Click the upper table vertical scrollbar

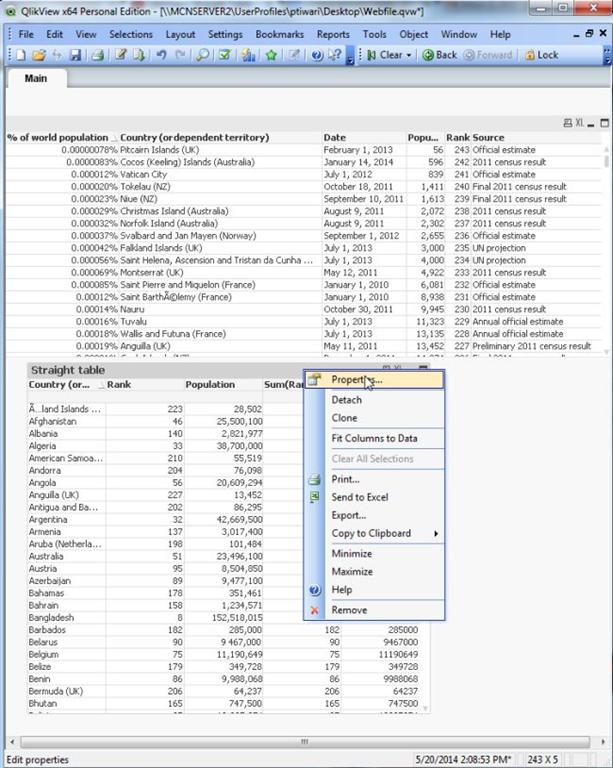(x=607, y=162)
